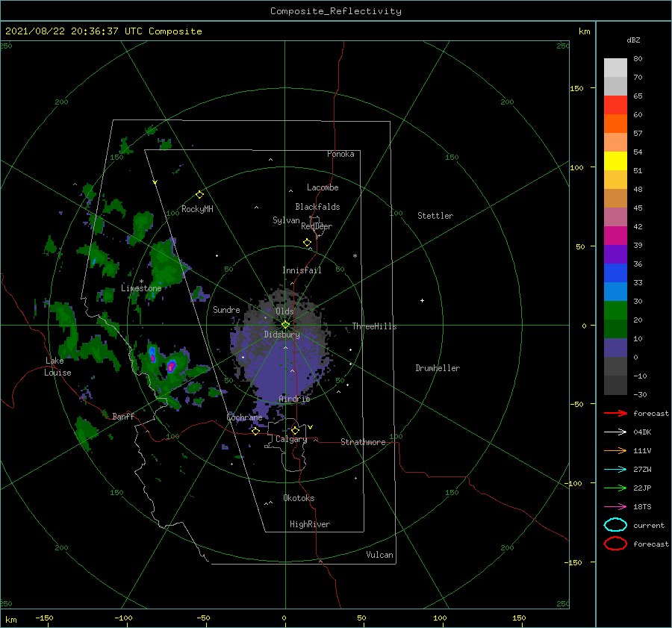
Task: Click the Okotoks town label
Action: click(x=299, y=498)
